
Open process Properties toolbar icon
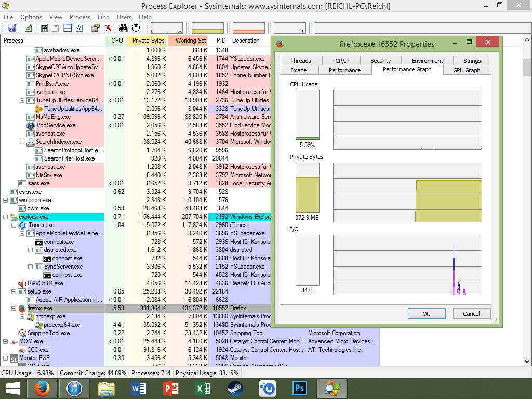click(x=96, y=28)
